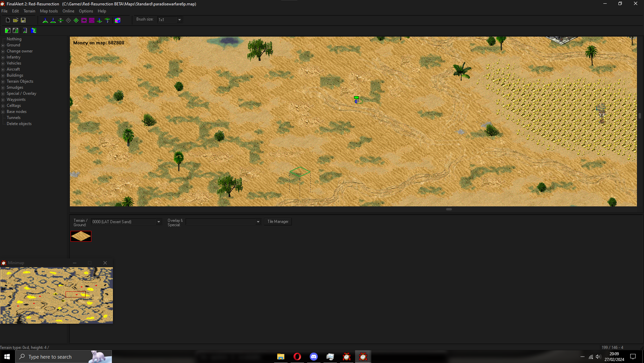644x363 pixels.
Task: Click the taskbar search box
Action: (63, 357)
